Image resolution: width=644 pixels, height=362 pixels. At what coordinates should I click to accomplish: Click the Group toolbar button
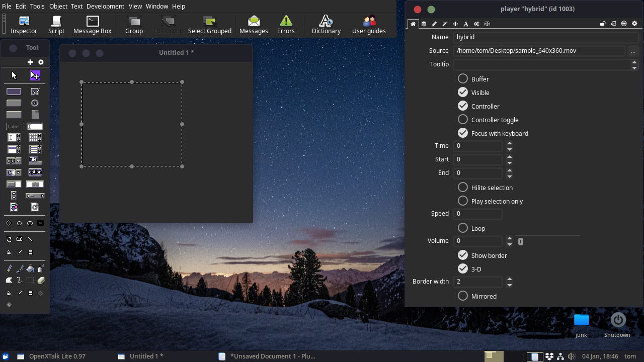[x=134, y=24]
